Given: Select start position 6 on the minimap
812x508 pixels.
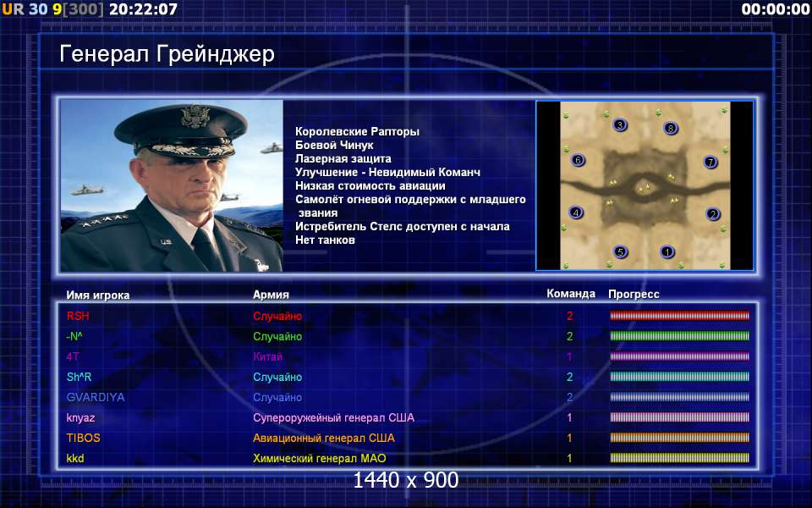Looking at the screenshot, I should pyautogui.click(x=578, y=160).
